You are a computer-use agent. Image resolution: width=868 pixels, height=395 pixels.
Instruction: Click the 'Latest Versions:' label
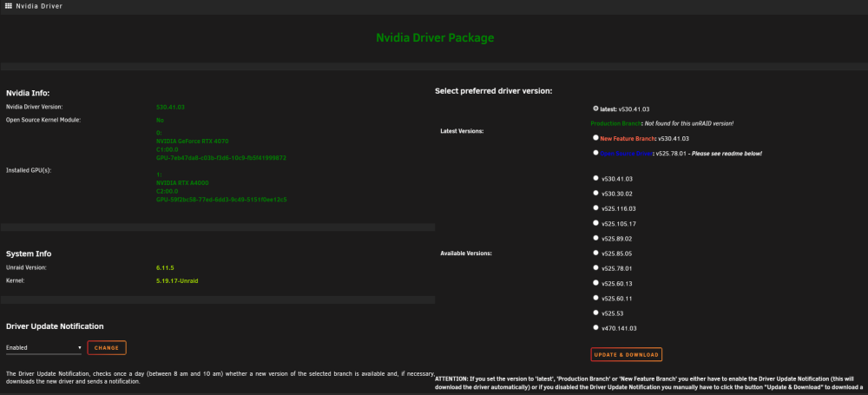tap(462, 131)
